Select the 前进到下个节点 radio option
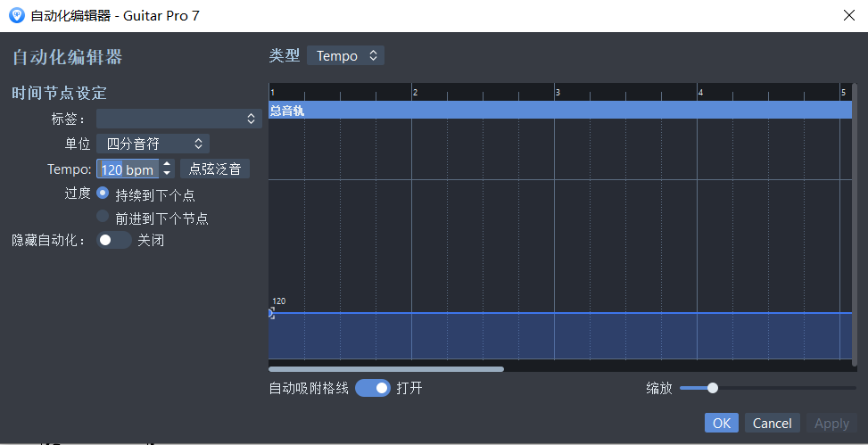Image resolution: width=868 pixels, height=445 pixels. click(x=103, y=217)
